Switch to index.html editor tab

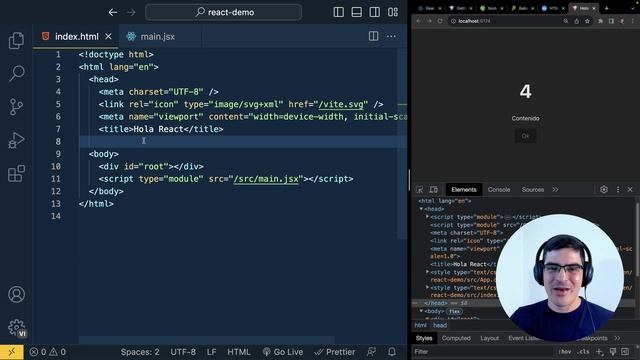[76, 36]
